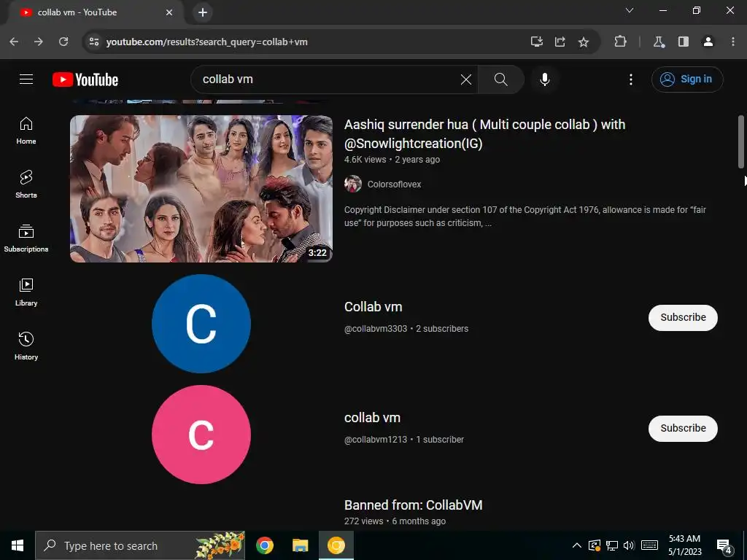Click the @collabvm3303 handle text
747x560 pixels.
(x=376, y=329)
